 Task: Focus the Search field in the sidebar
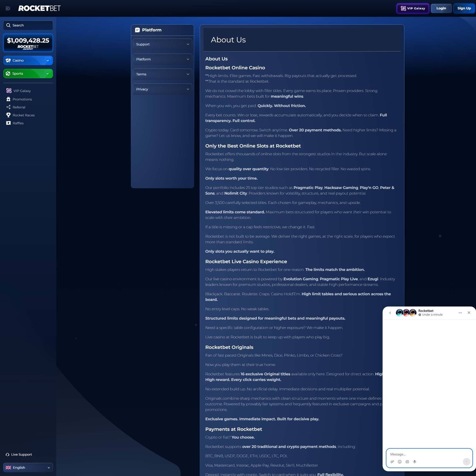click(x=28, y=25)
